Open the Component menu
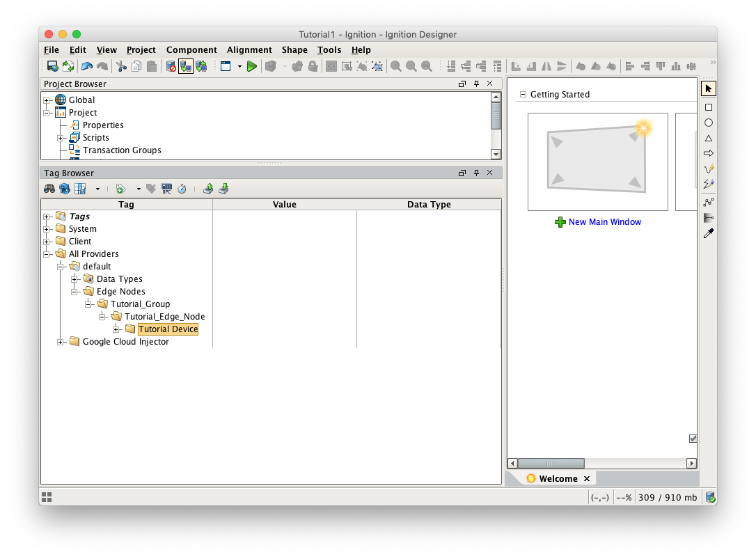Image resolution: width=756 pixels, height=557 pixels. coord(191,50)
